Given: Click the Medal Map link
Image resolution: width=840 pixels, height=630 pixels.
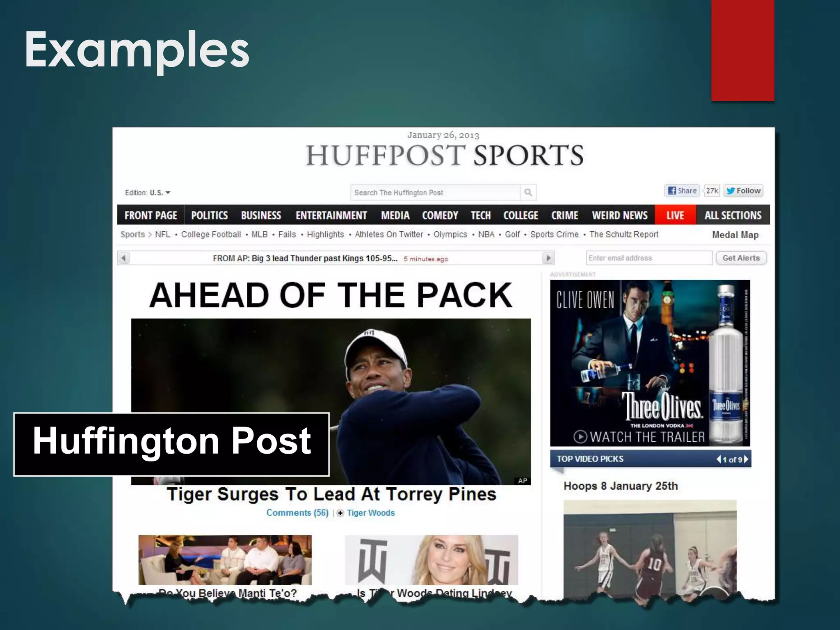Looking at the screenshot, I should click(735, 235).
